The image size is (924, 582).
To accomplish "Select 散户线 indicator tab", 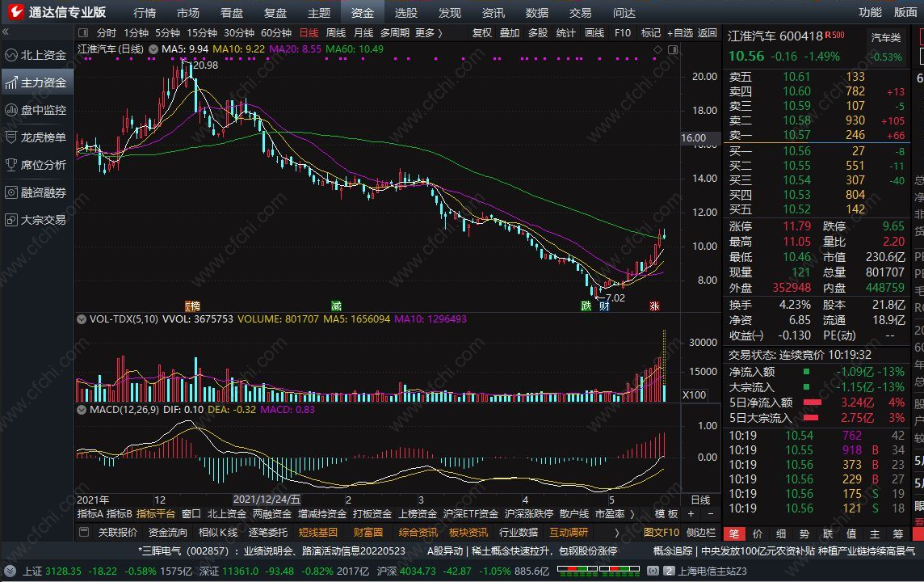I will (574, 514).
